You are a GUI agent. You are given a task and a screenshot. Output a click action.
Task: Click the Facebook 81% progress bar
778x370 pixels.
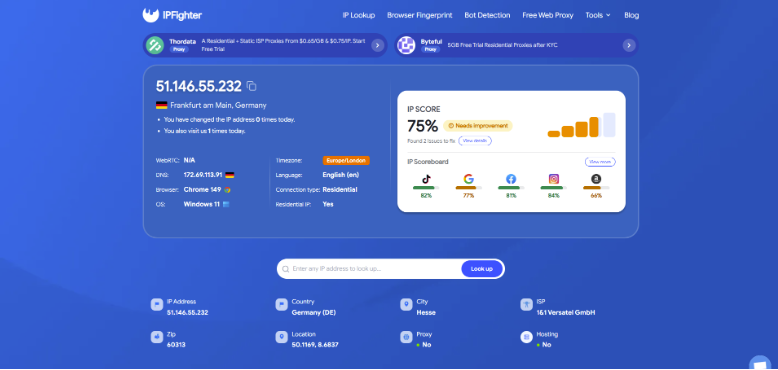click(x=511, y=188)
